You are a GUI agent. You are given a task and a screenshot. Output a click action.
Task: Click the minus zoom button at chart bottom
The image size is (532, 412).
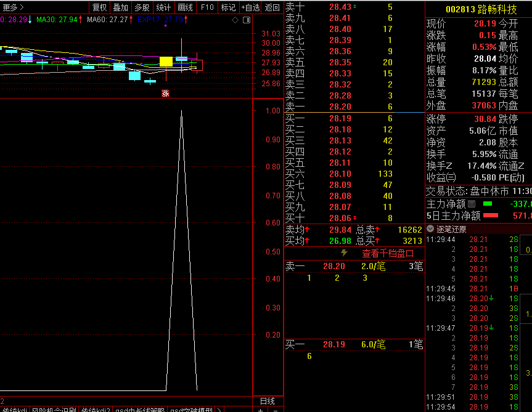click(274, 410)
